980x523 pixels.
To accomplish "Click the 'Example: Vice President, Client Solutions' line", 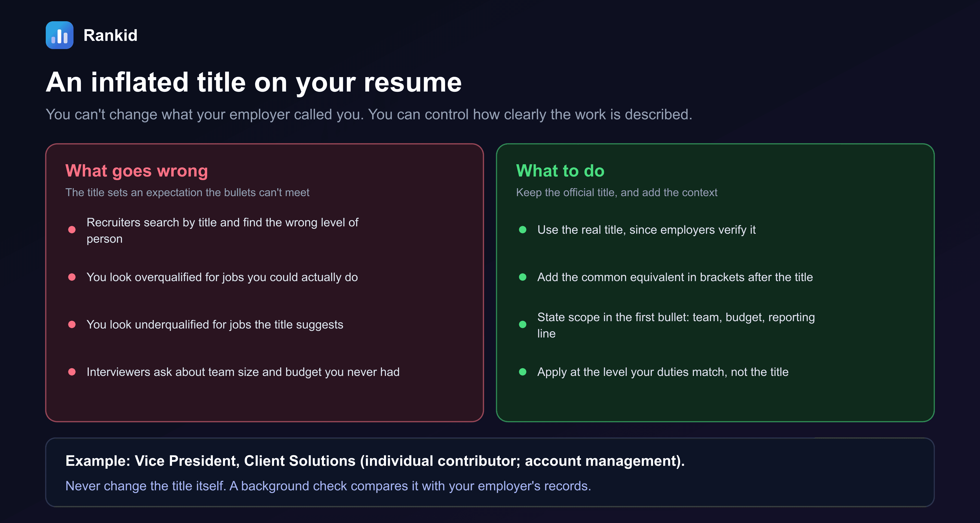I will 375,461.
